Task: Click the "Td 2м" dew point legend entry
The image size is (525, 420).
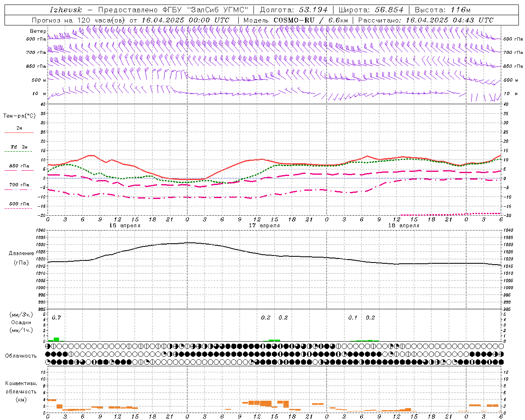Action: [19, 147]
